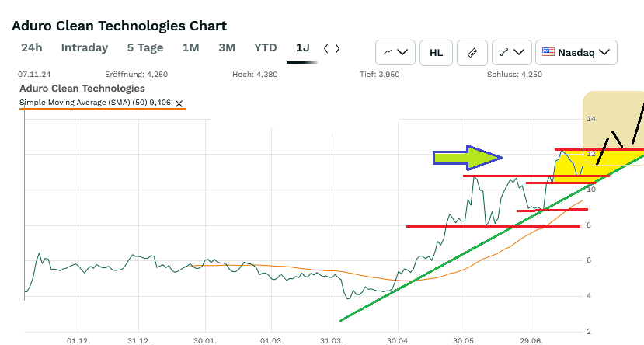This screenshot has width=644, height=345.
Task: Activate the ruler measuring tool
Action: click(472, 53)
